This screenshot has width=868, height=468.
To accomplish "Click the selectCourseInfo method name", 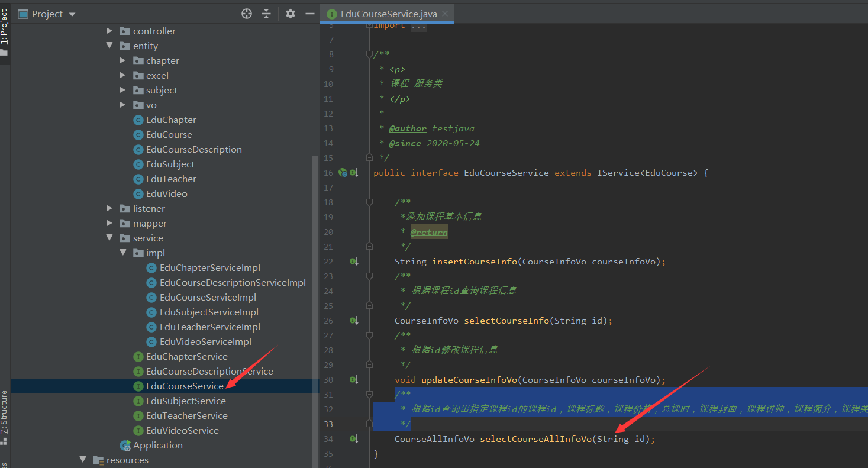I will tap(506, 321).
